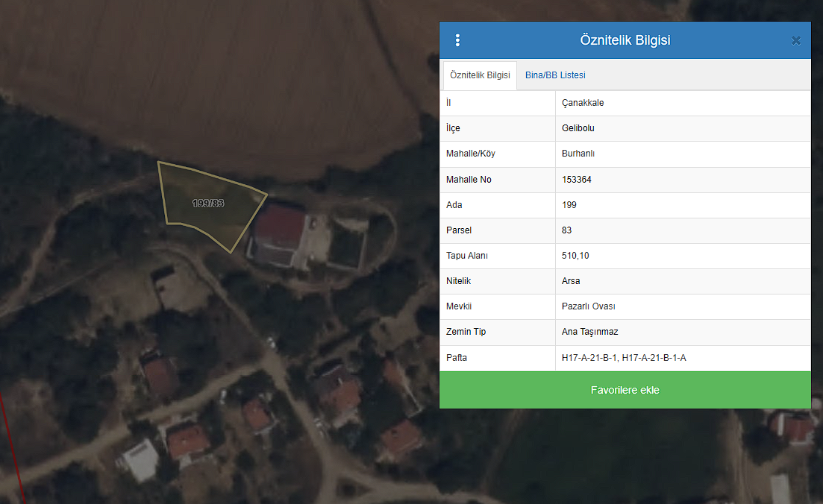Select the Arsa value in Nitelik row

(x=571, y=281)
